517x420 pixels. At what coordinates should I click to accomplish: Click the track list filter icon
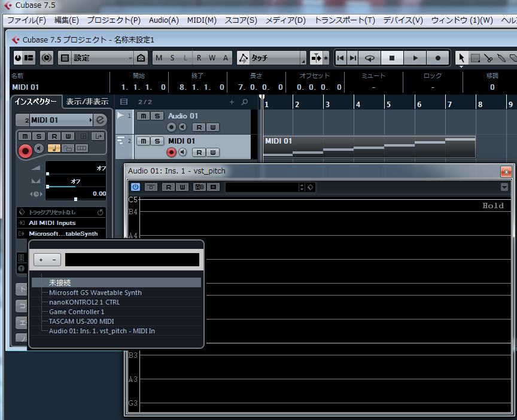coord(124,102)
